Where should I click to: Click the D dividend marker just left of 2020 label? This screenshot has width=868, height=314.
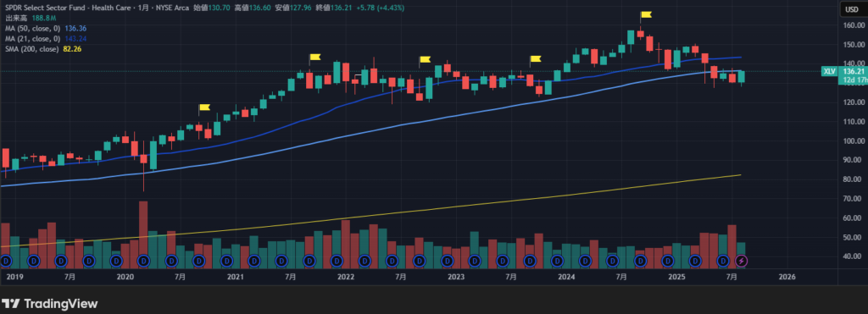pos(116,260)
